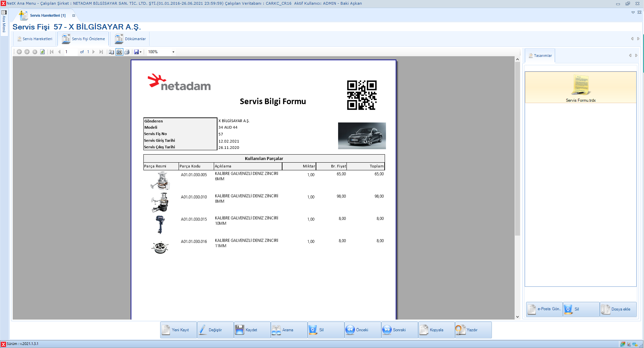Click the print icon in viewer toolbar
Viewport: 644px width, 348px height.
pos(127,52)
